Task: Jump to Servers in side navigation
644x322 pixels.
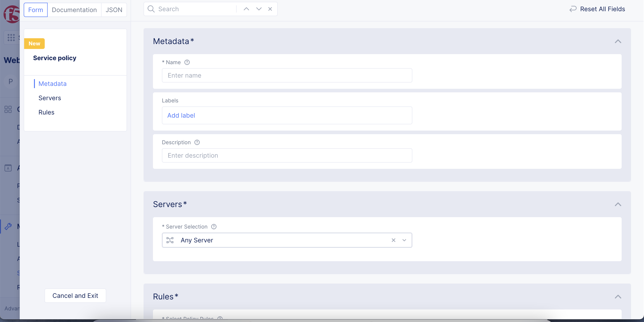Action: tap(49, 98)
